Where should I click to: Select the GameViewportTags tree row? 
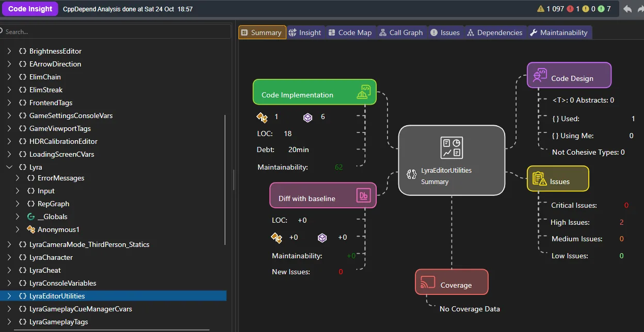113,128
